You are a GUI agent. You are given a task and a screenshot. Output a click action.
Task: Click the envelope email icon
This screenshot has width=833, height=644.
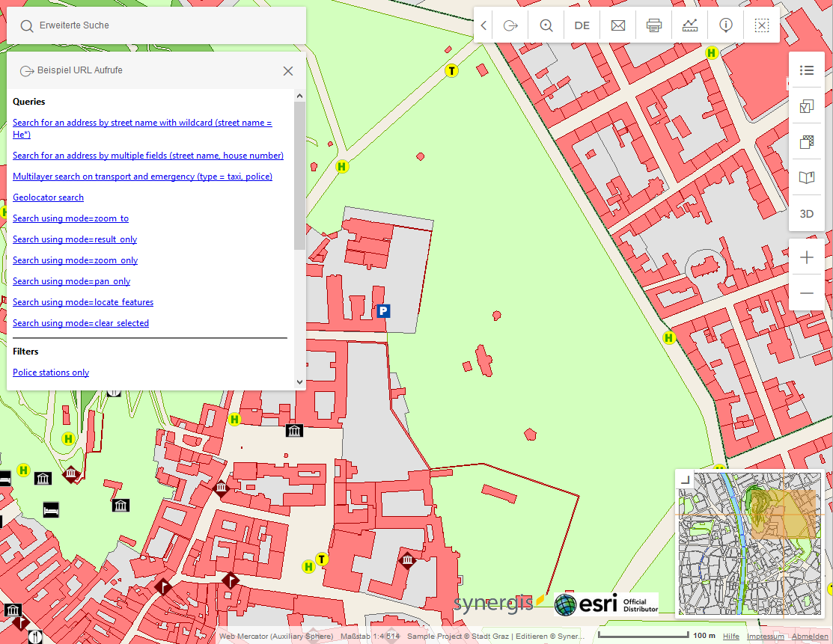point(618,25)
